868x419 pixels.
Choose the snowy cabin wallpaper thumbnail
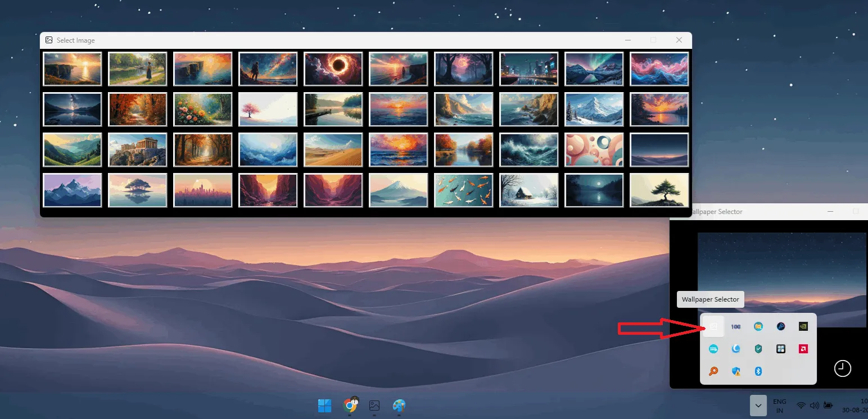point(529,190)
